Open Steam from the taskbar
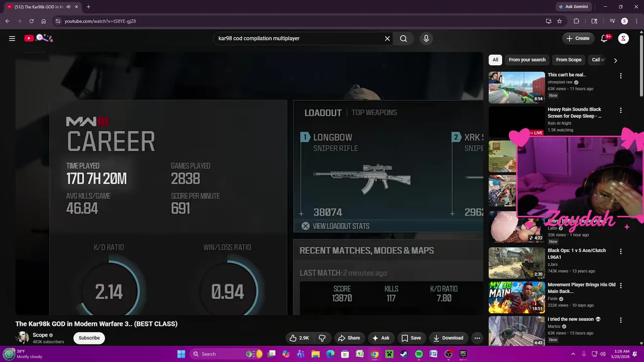Image resolution: width=644 pixels, height=362 pixels. (x=404, y=354)
